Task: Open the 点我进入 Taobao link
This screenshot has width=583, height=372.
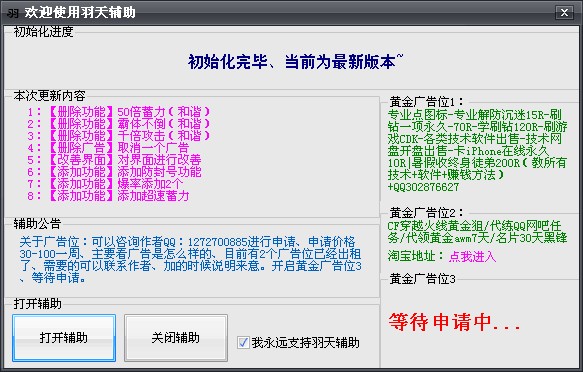Action: [x=472, y=256]
